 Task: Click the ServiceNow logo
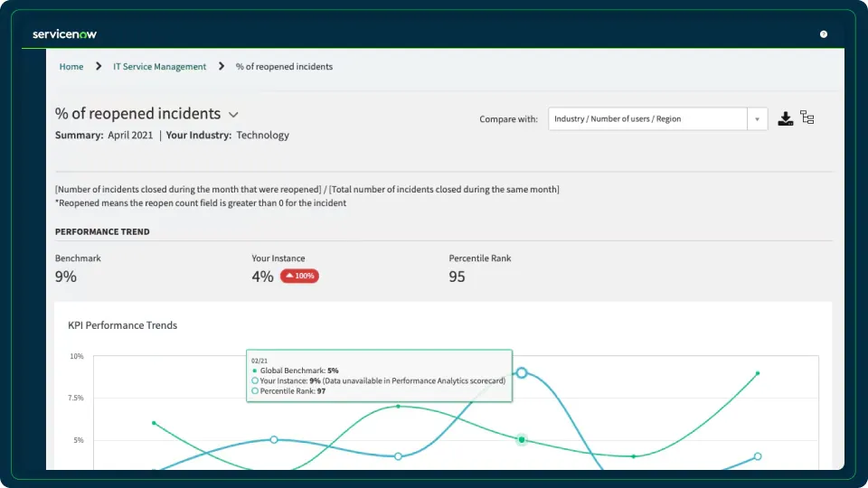click(64, 34)
